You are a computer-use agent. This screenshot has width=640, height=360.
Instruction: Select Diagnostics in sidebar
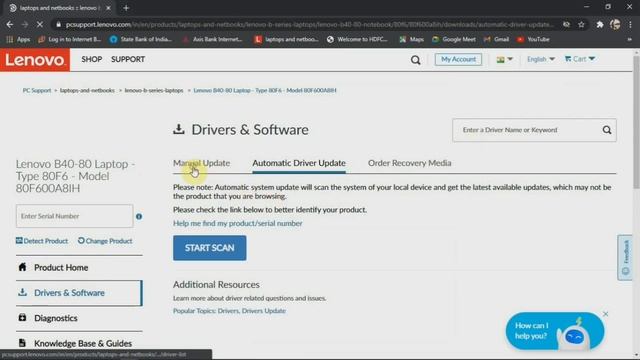coord(79,318)
